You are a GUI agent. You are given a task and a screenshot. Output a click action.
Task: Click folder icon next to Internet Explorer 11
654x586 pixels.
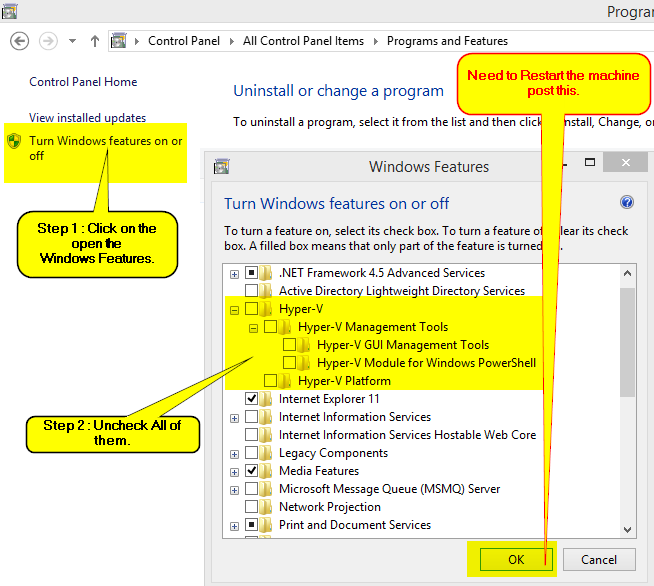265,399
